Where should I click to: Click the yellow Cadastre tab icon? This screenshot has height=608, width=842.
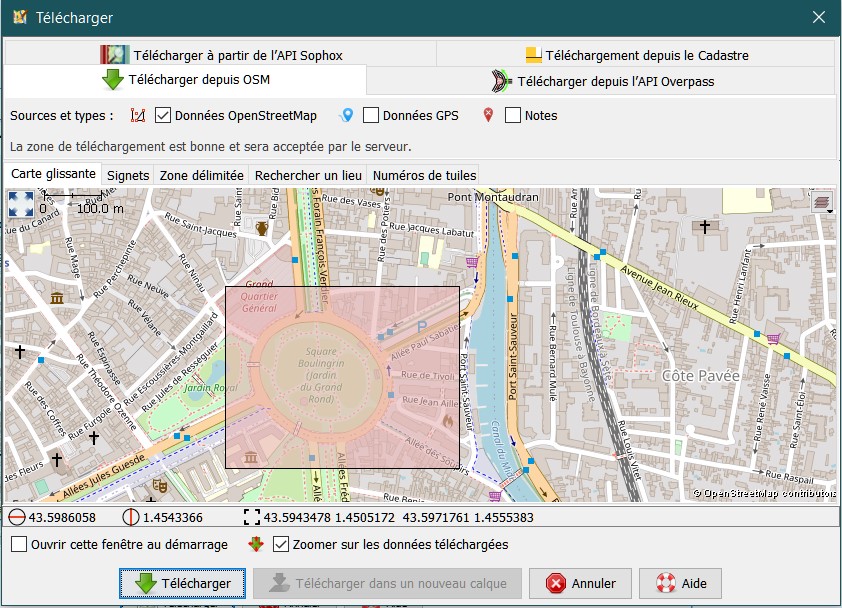point(533,55)
